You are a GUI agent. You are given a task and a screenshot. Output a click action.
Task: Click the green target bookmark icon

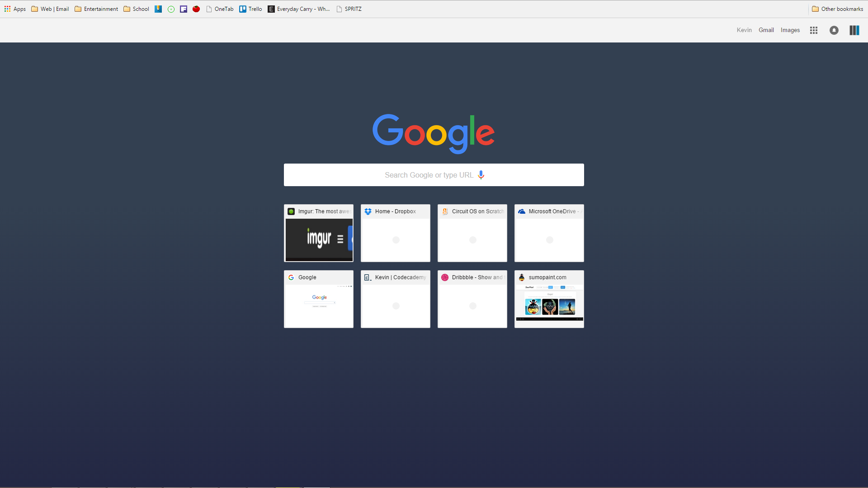pyautogui.click(x=171, y=9)
